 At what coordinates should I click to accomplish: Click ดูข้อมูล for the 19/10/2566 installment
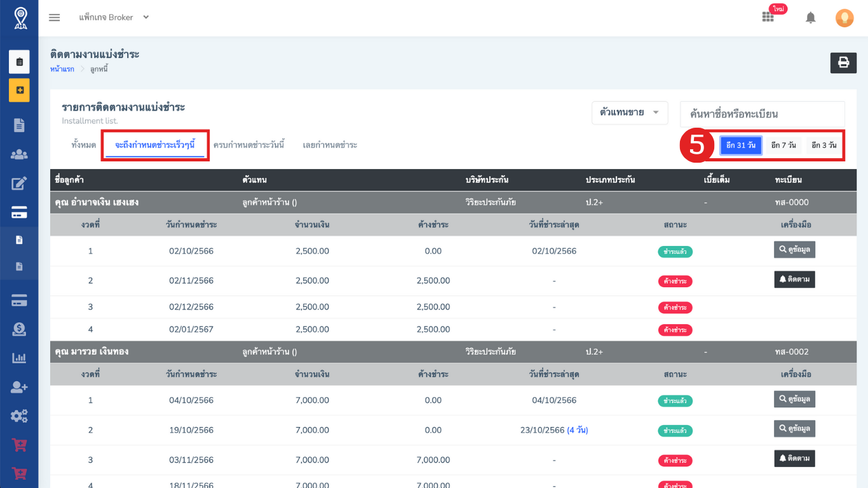pos(794,429)
